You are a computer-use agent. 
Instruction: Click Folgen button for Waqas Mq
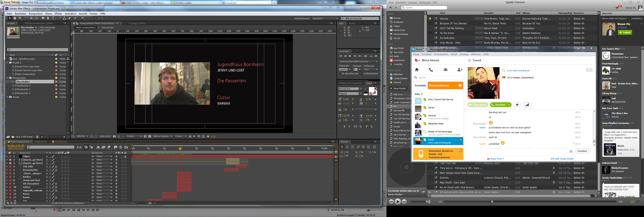click(x=625, y=33)
